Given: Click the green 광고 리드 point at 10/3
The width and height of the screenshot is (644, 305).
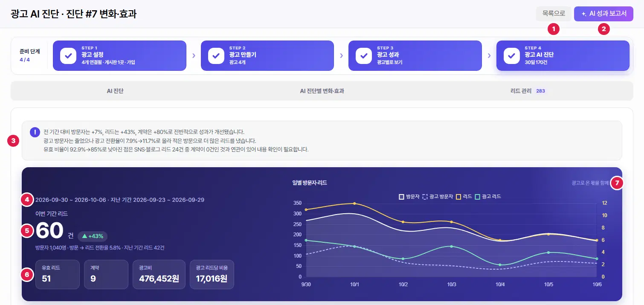Looking at the screenshot, I should coord(451,247).
